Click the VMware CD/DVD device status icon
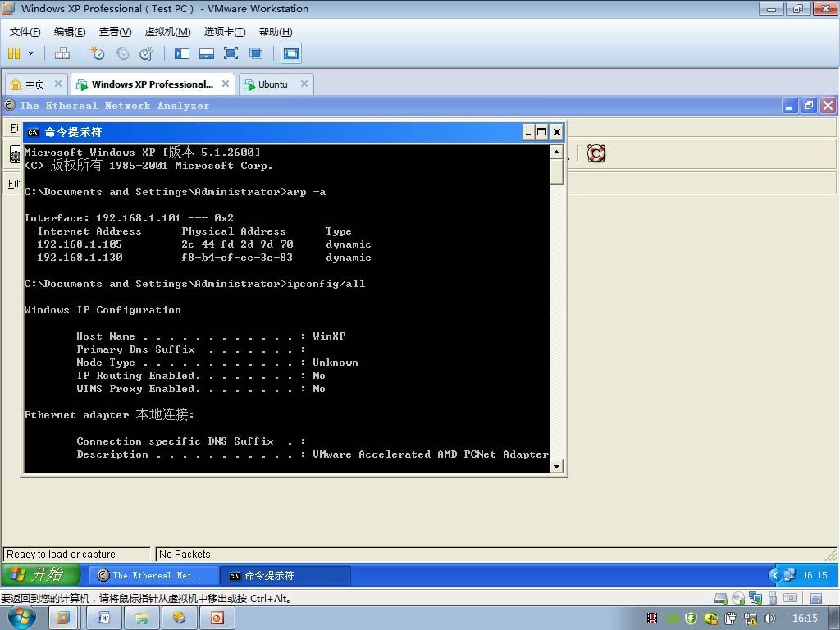The image size is (840, 630). pyautogui.click(x=738, y=598)
